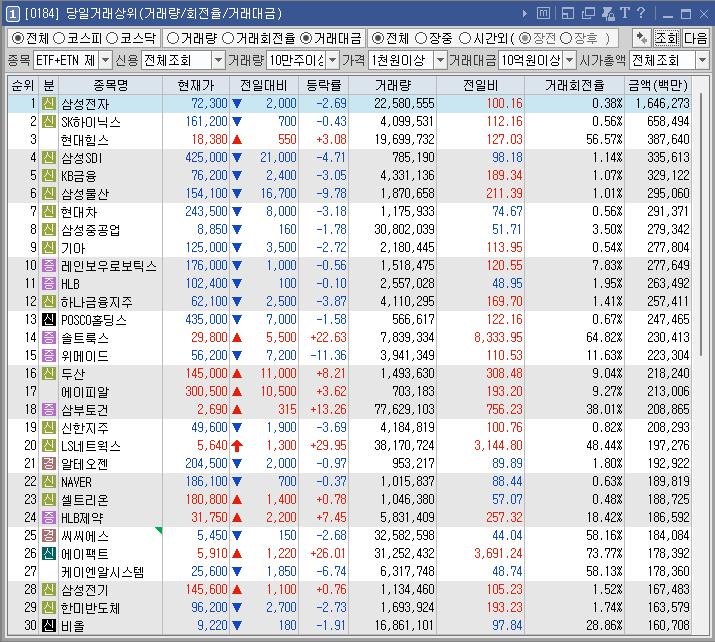715x642 pixels.
Task: Click stock name 현대힘스 in the list
Action: click(x=85, y=140)
